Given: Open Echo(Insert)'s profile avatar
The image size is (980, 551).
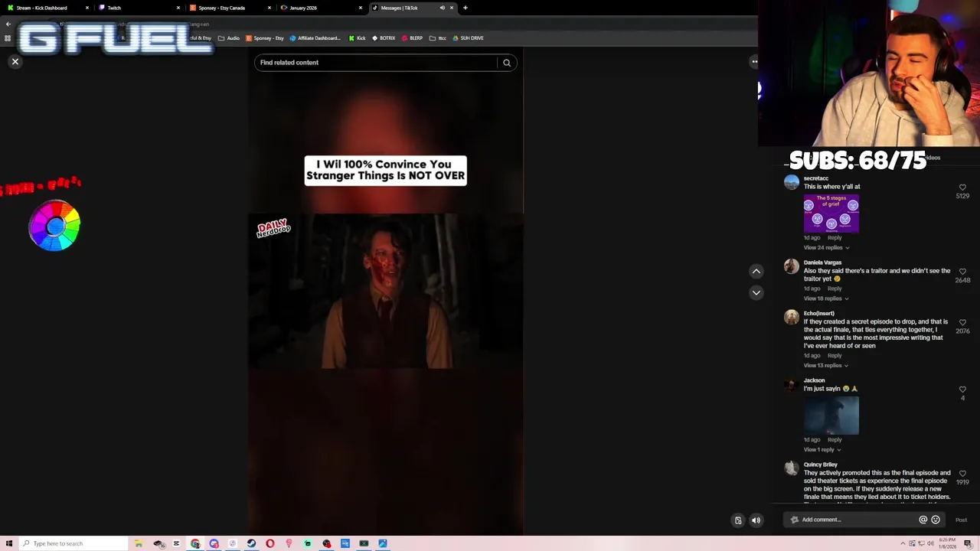Looking at the screenshot, I should click(x=792, y=317).
